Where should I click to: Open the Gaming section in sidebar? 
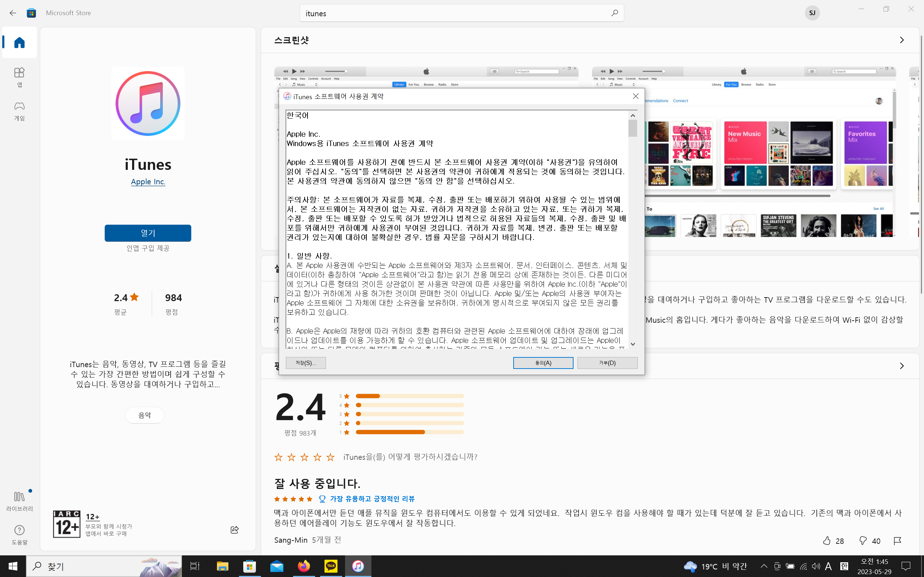(19, 110)
